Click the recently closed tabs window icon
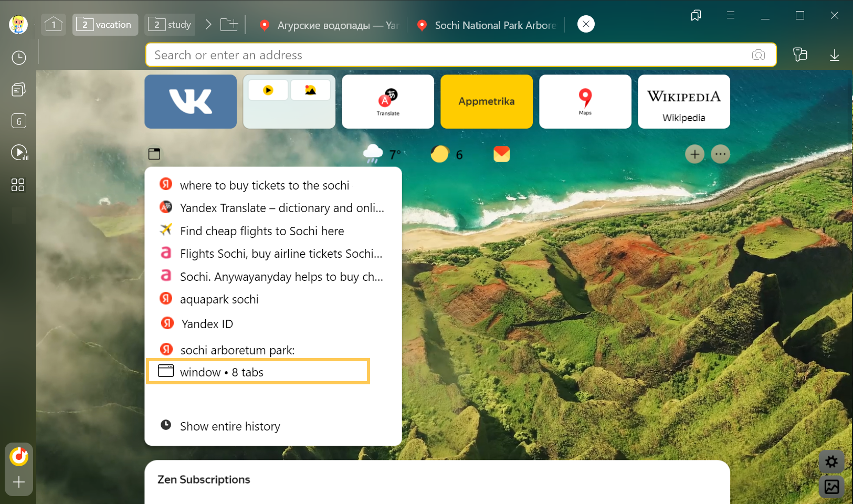 pyautogui.click(x=154, y=154)
